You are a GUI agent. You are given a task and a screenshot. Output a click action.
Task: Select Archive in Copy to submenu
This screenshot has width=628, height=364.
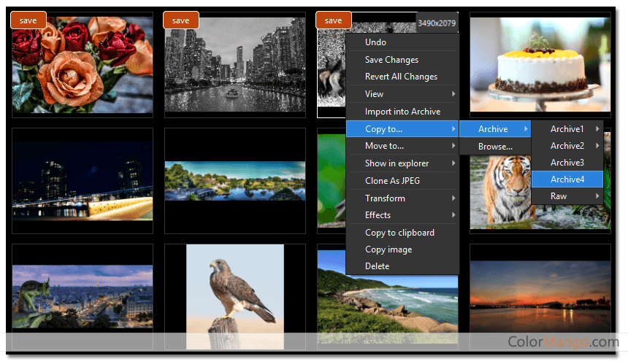coord(495,129)
